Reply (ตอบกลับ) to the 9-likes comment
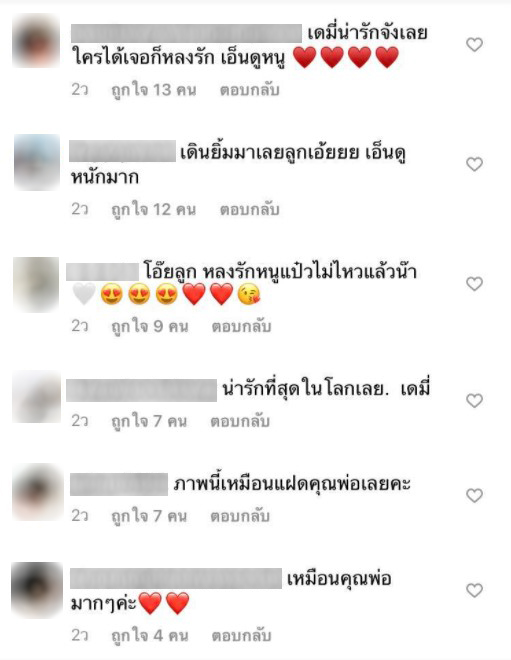This screenshot has width=511, height=660. coord(241,327)
